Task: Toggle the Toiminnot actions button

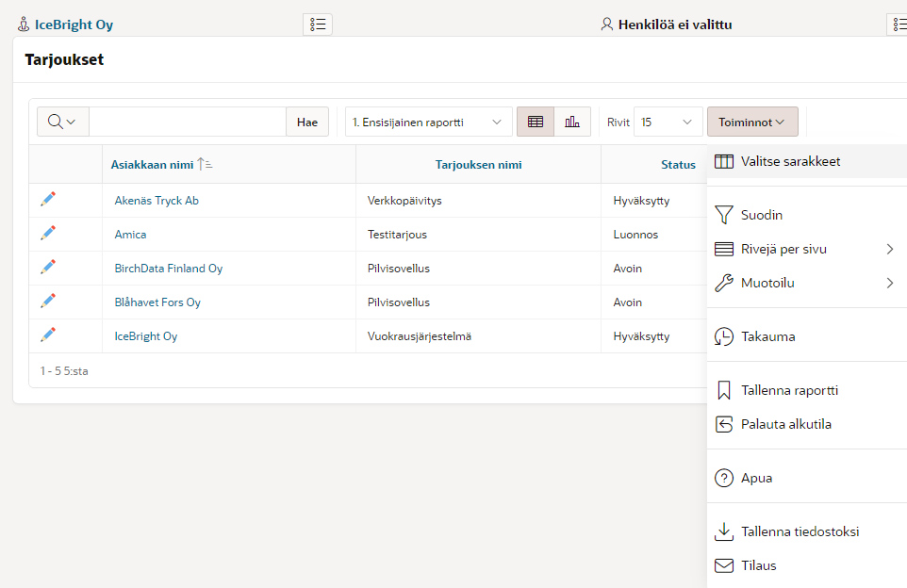Action: point(752,122)
